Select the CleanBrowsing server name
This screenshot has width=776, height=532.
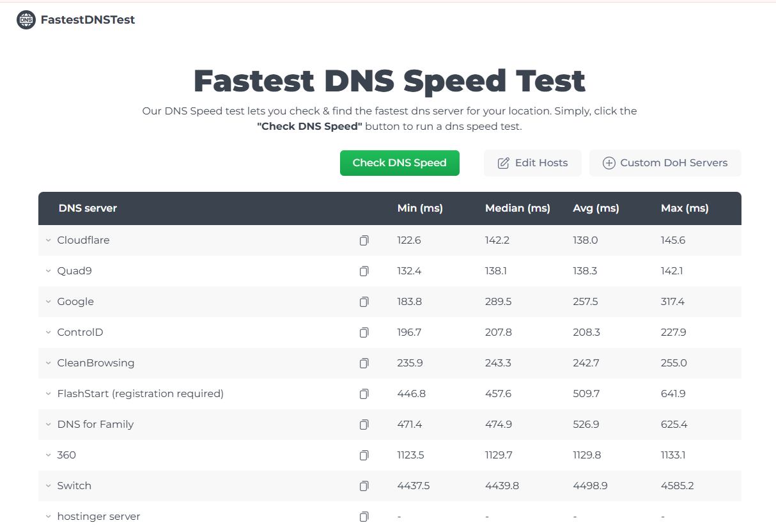point(96,363)
